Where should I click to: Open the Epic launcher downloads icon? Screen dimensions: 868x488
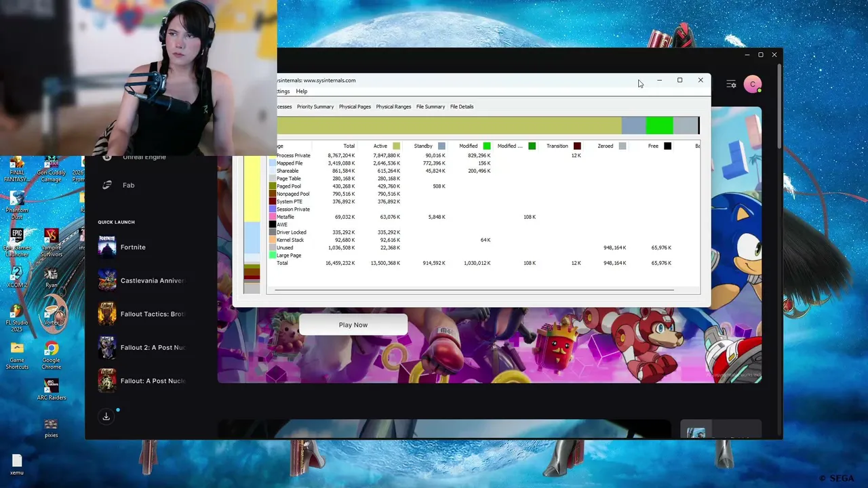point(106,416)
